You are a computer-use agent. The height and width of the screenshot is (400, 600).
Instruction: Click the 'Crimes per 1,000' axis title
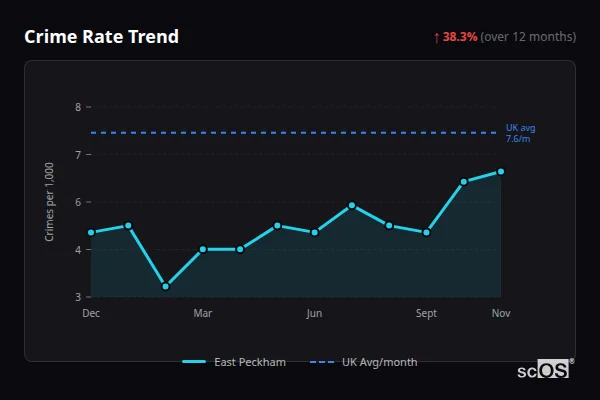coord(49,202)
